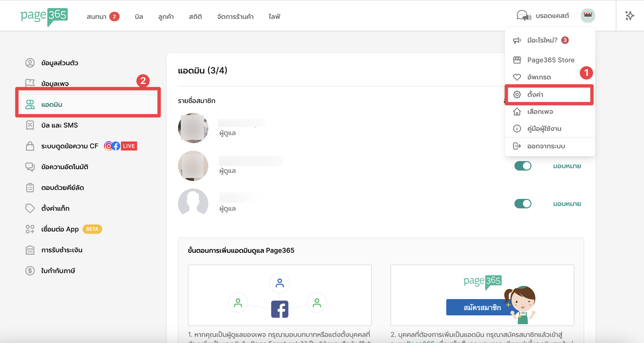The image size is (644, 343).
Task: Click the tax invoice dollar icon
Action: [x=30, y=270]
